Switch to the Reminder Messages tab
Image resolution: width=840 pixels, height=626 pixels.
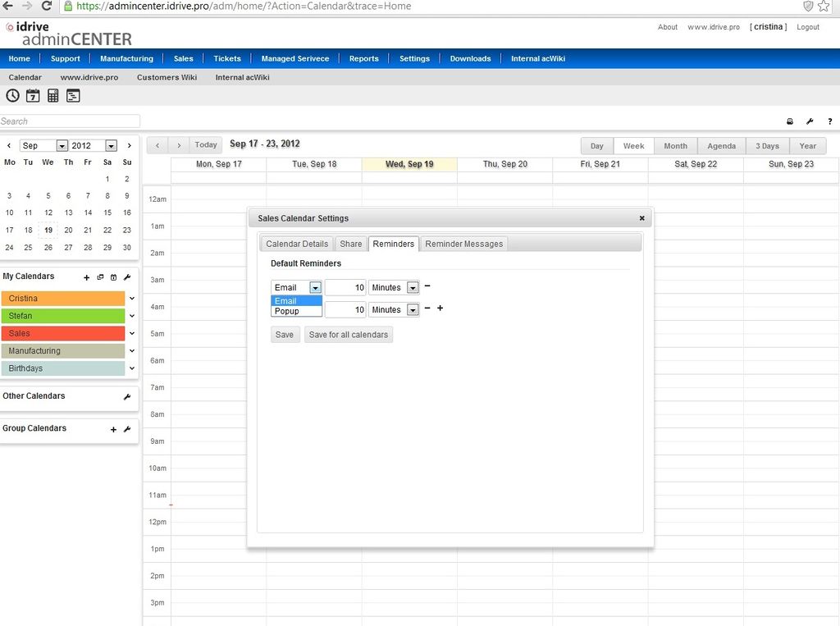tap(464, 244)
